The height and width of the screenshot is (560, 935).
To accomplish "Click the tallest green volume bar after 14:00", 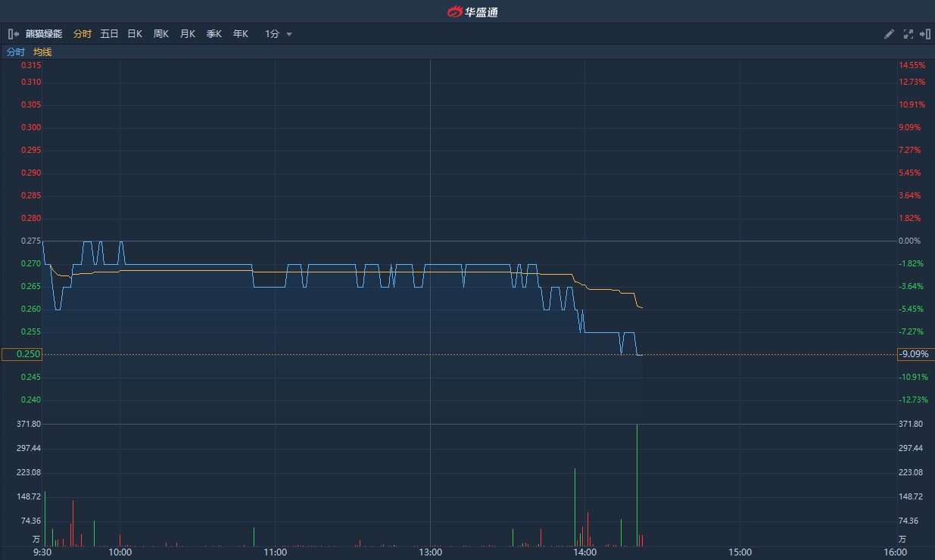I will (637, 485).
